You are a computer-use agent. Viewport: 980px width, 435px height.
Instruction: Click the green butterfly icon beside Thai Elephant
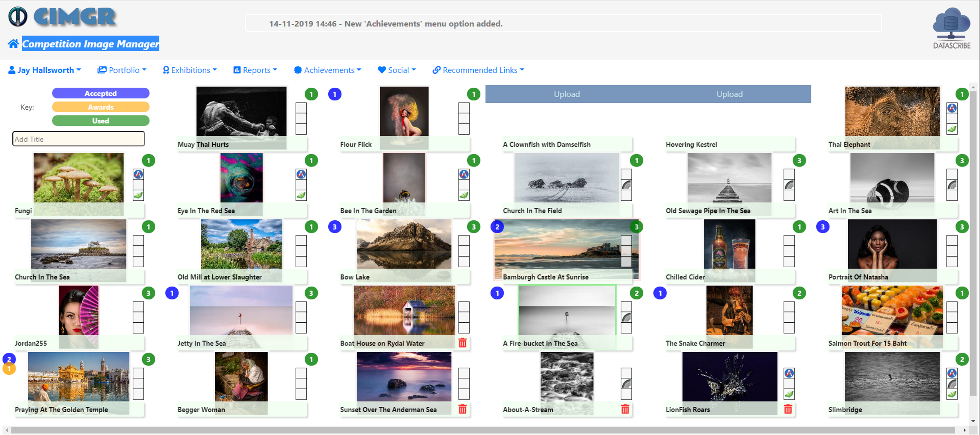952,129
